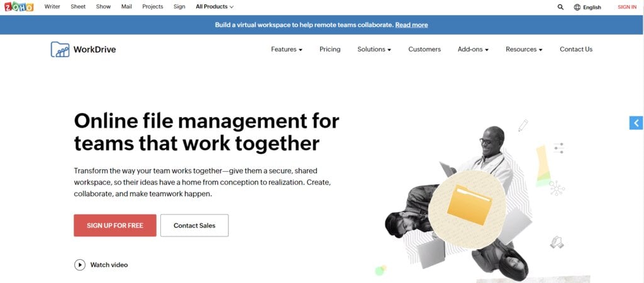Open the search magnifier icon
This screenshot has width=644, height=283.
click(560, 7)
